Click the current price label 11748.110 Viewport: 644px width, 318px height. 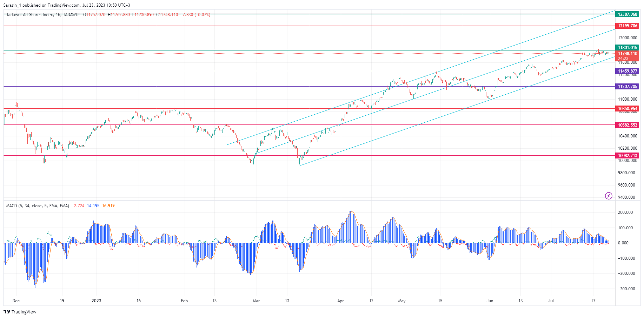(627, 54)
